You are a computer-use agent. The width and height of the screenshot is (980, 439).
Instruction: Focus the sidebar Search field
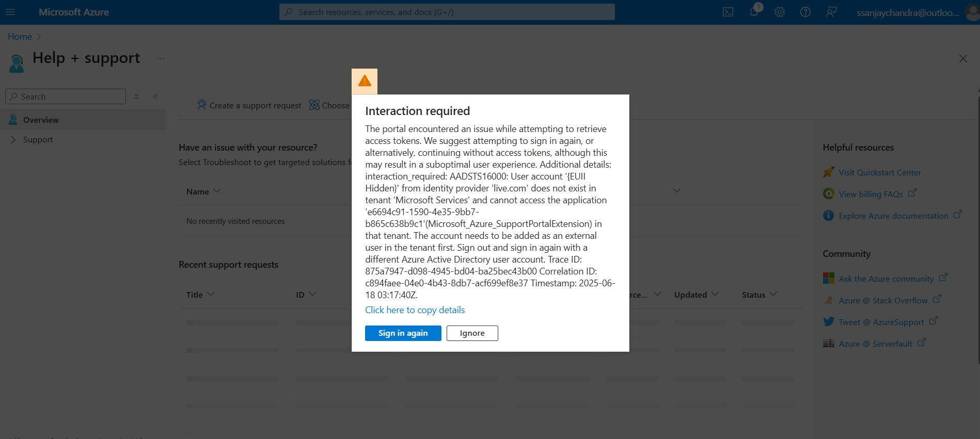point(66,96)
